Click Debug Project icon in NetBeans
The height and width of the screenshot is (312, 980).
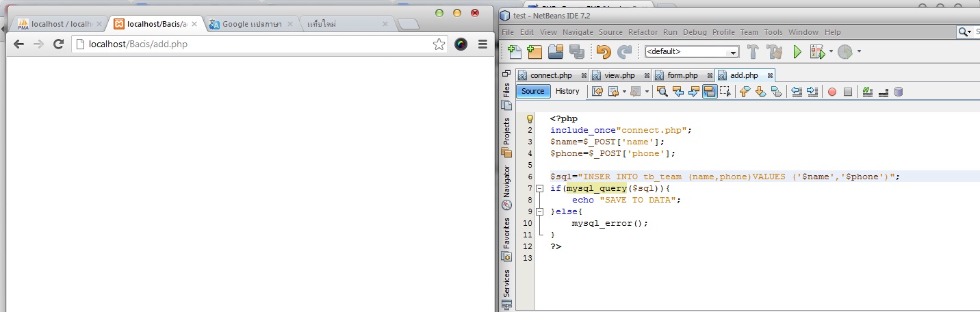[x=816, y=51]
